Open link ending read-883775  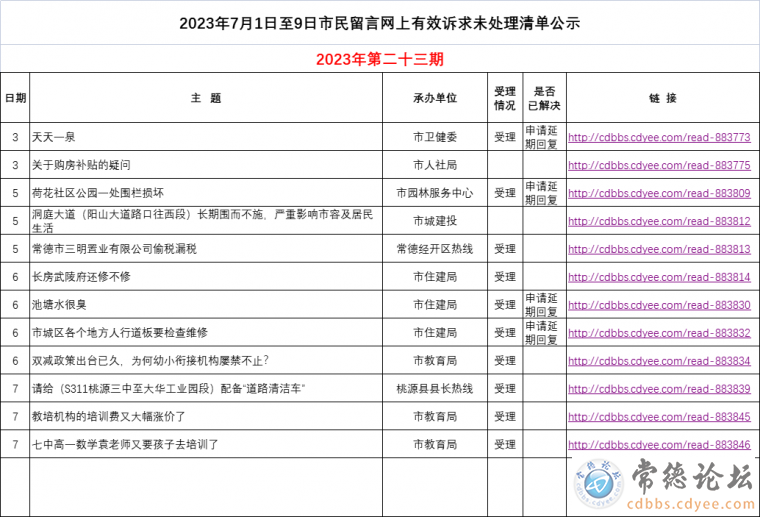point(659,166)
